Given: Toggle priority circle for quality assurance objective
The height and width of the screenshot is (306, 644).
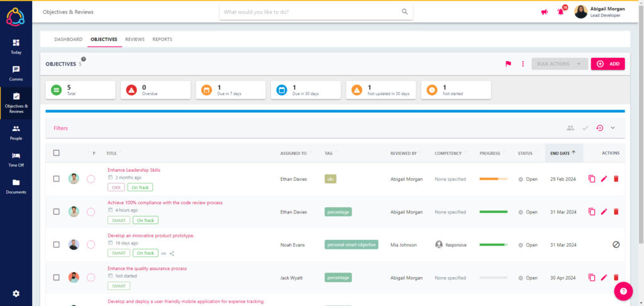Looking at the screenshot, I should click(91, 278).
